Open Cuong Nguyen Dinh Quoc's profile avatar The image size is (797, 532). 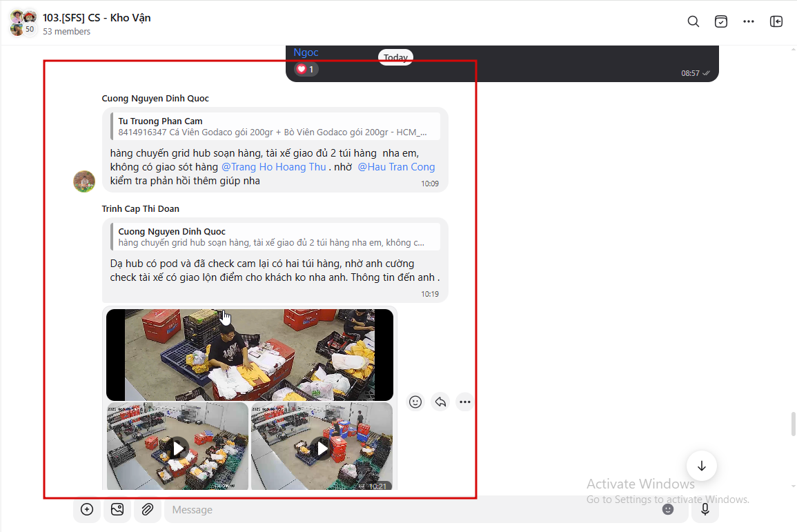[84, 181]
